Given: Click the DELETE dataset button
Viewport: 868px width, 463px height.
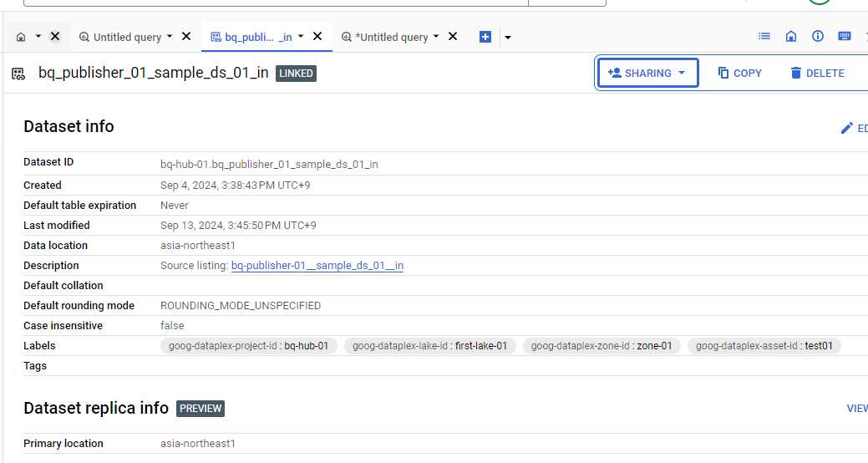Looking at the screenshot, I should 818,73.
